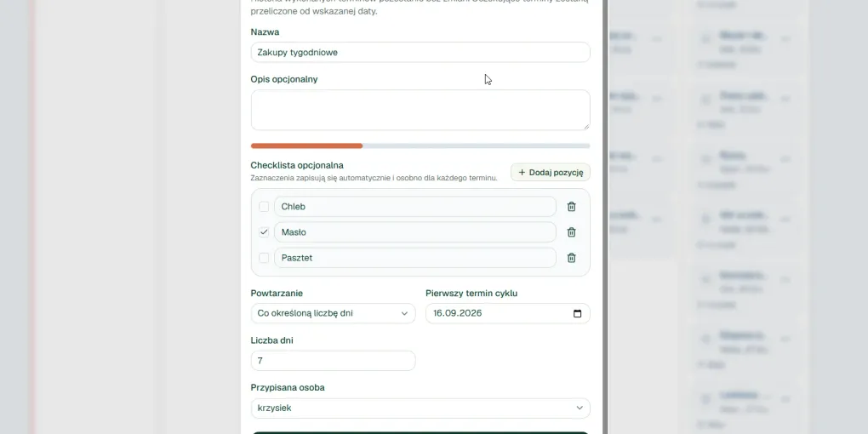Image resolution: width=868 pixels, height=434 pixels.
Task: Click trash icon next to Pasztet
Action: (x=571, y=257)
